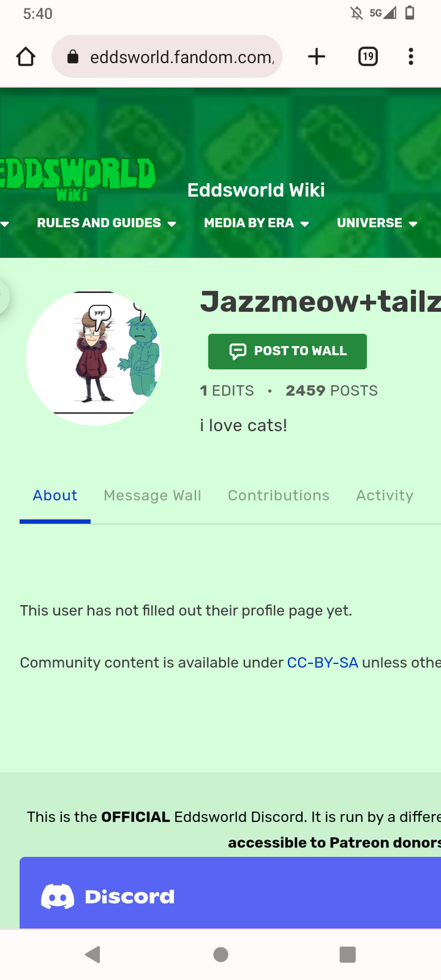Open the CC-BY-SA license link
The width and height of the screenshot is (441, 980).
point(322,662)
